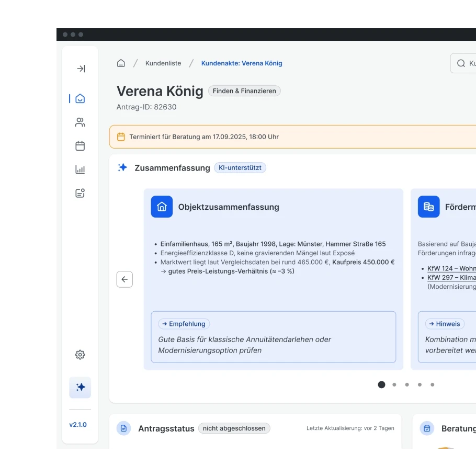Image resolution: width=476 pixels, height=476 pixels.
Task: Open the calendar section in the sidebar
Action: click(x=80, y=145)
